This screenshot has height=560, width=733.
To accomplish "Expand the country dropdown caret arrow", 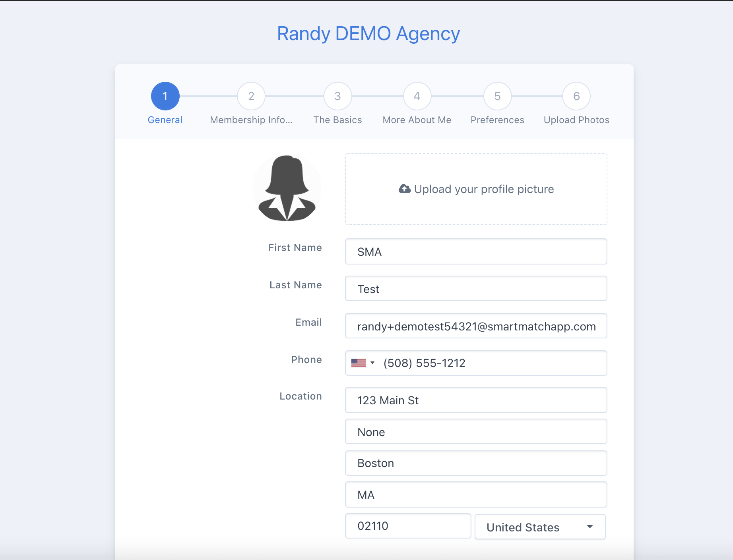I will (x=590, y=527).
